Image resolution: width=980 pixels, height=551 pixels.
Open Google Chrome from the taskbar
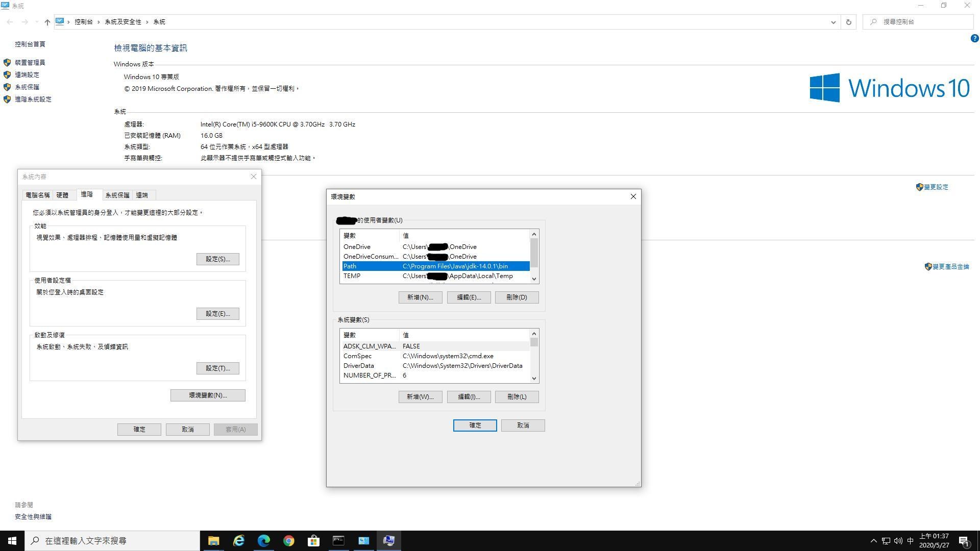tap(288, 540)
